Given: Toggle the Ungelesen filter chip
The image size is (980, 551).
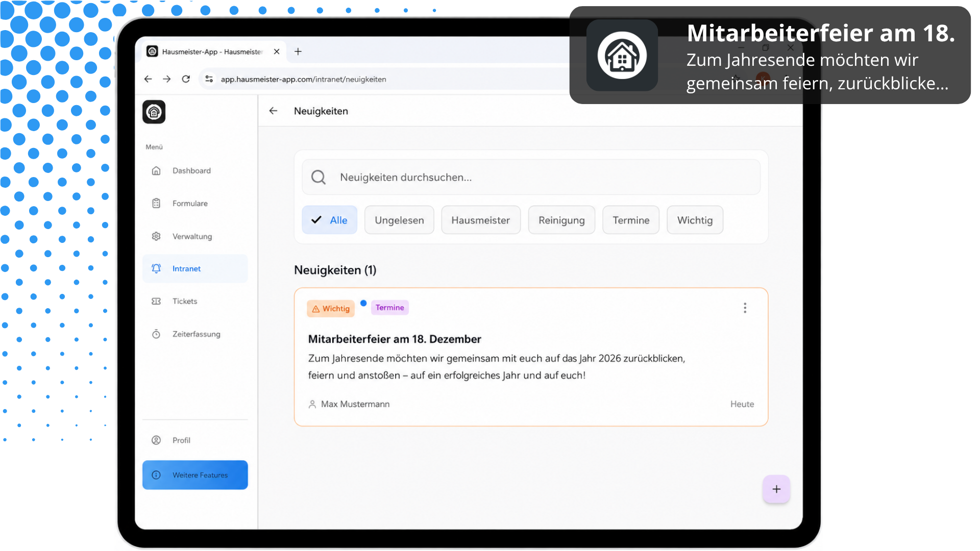Looking at the screenshot, I should tap(399, 220).
